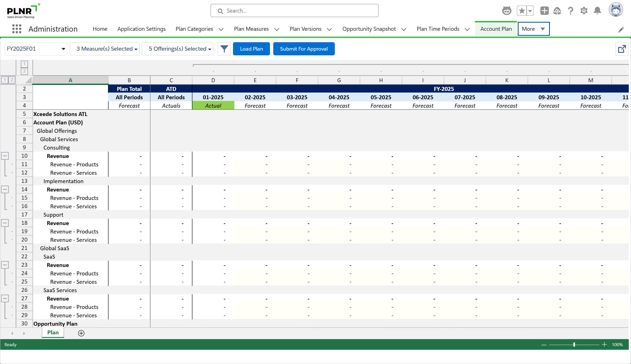Click the global actions plus icon

coord(544,11)
